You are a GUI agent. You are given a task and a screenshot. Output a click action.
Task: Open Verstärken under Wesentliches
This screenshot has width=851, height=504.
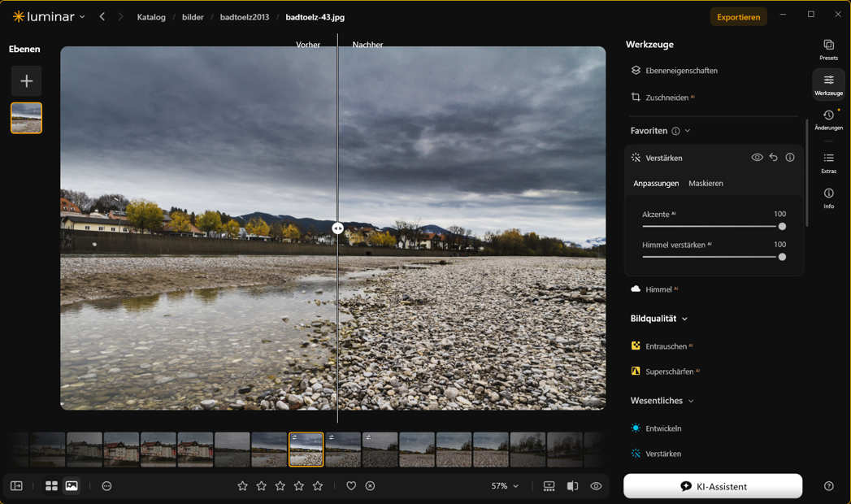(656, 454)
